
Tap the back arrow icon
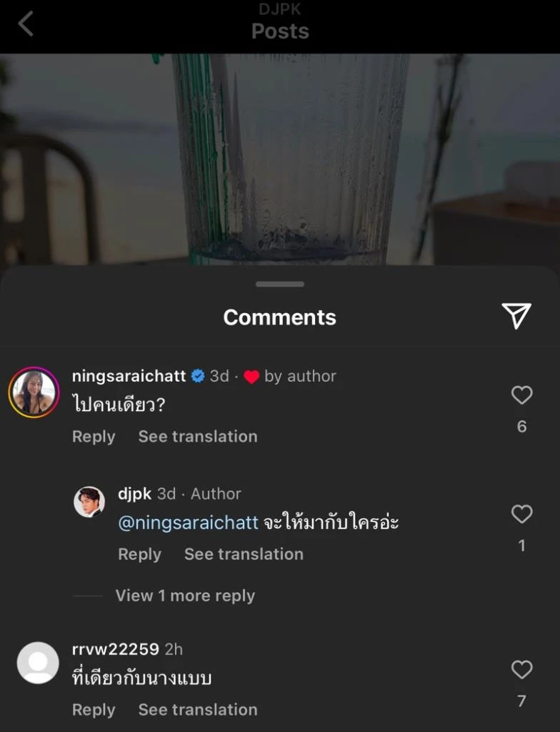pyautogui.click(x=26, y=25)
